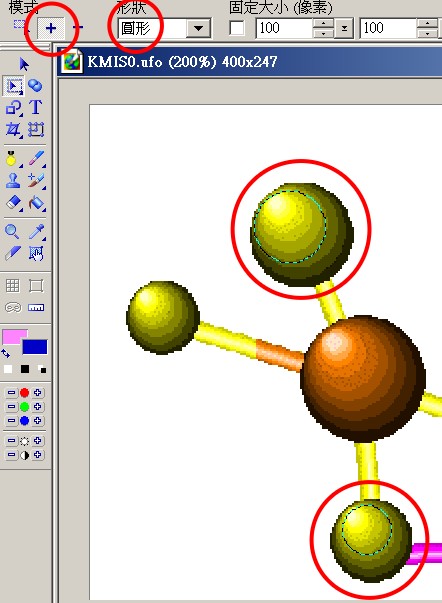
Task: Pick the white quick color square
Action: (8, 369)
